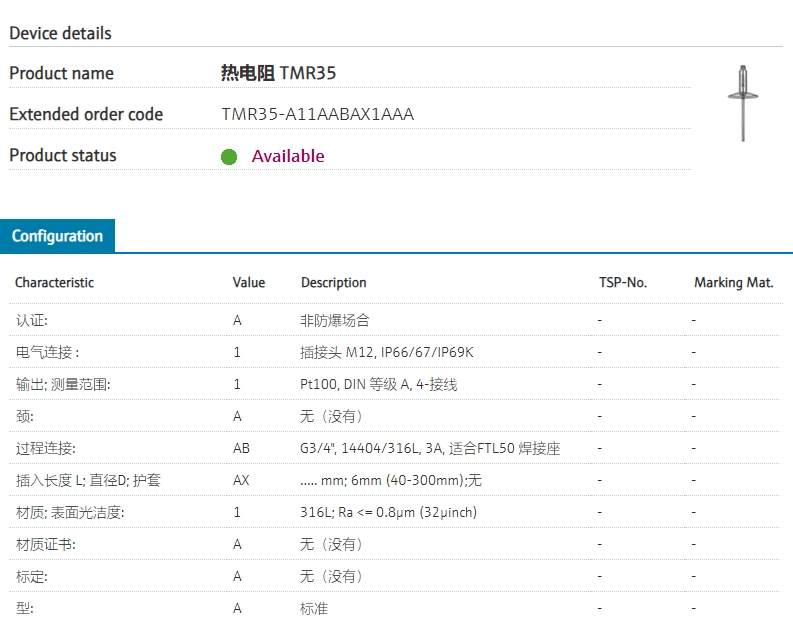Viewport: 793px width, 633px height.
Task: Click the Available status link
Action: [288, 156]
